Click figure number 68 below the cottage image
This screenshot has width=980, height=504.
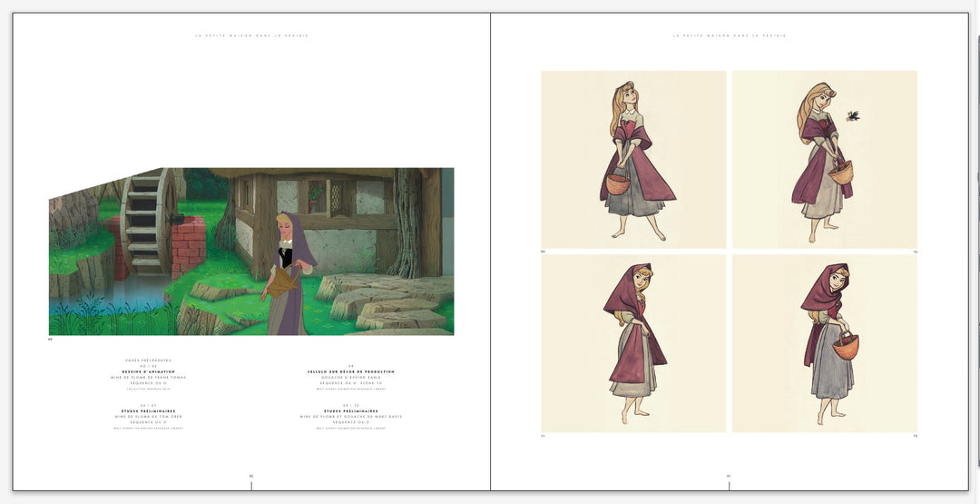(x=51, y=340)
